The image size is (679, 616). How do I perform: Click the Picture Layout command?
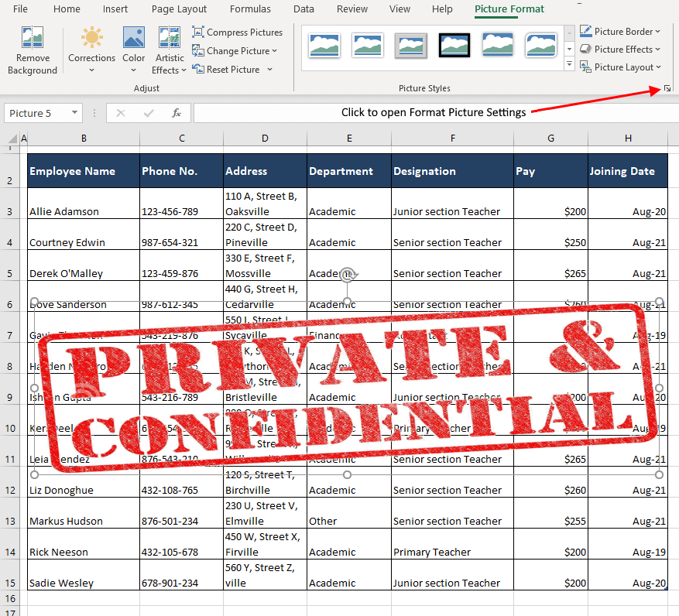coord(620,67)
